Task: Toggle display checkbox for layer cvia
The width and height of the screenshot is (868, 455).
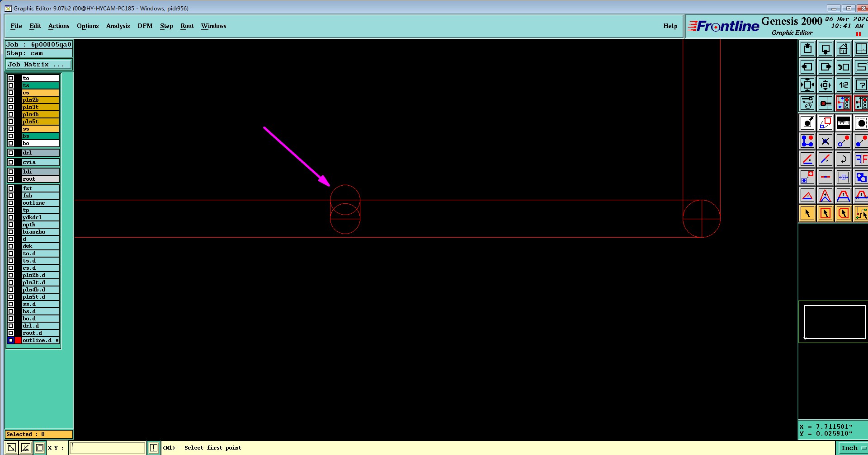Action: [11, 162]
